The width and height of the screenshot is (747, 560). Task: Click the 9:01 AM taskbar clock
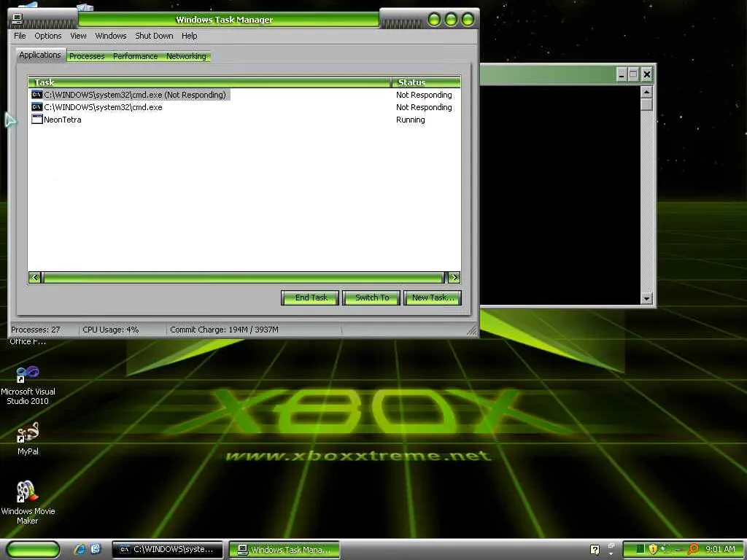point(720,549)
